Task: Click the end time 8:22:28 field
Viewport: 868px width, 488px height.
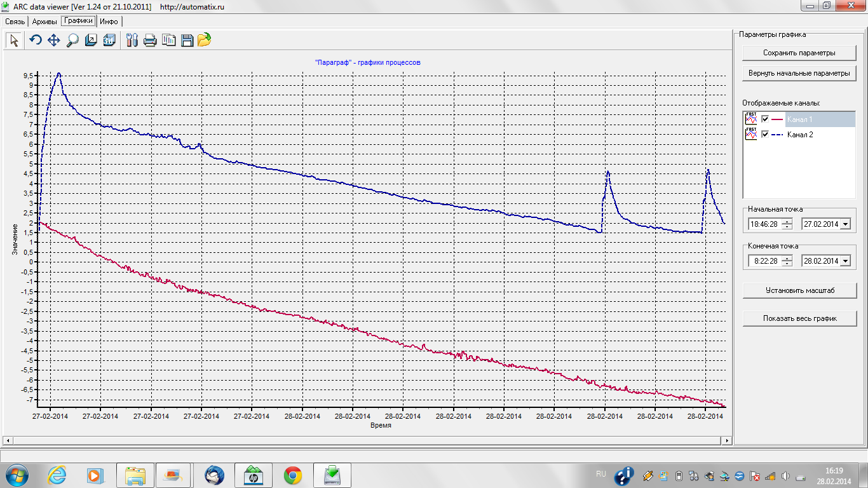Action: point(765,261)
